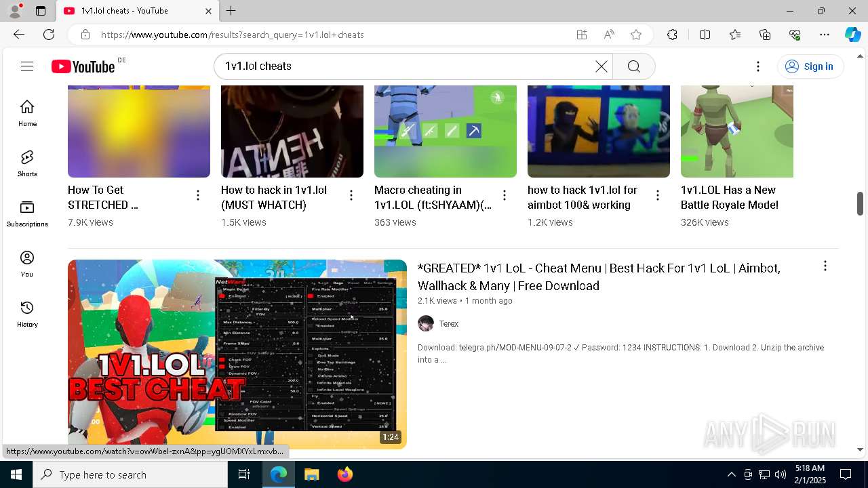
Task: Open Copilot sidebar icon
Action: tap(853, 35)
